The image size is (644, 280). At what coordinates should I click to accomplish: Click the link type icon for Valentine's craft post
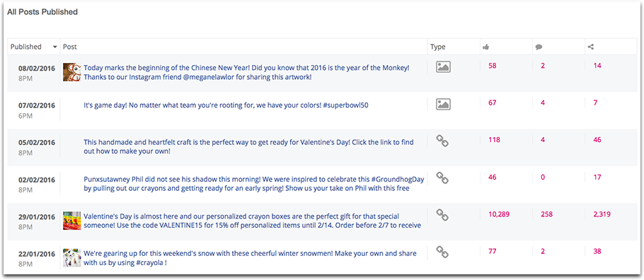click(x=442, y=141)
